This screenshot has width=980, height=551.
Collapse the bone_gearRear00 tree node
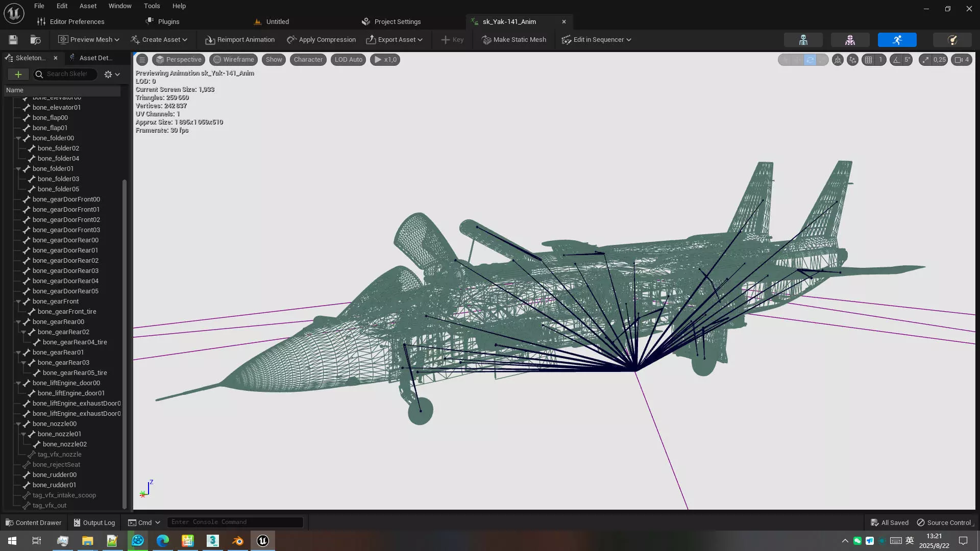pyautogui.click(x=18, y=322)
